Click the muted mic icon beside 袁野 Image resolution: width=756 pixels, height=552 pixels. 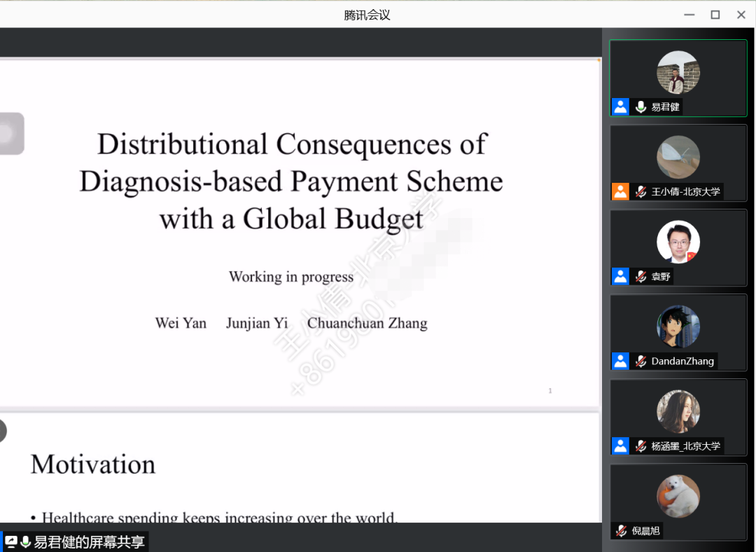pos(640,277)
